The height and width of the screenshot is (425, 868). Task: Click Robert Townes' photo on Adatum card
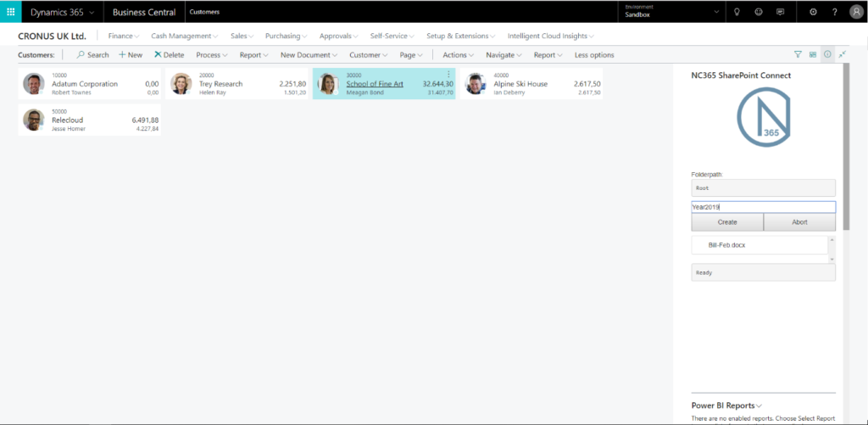34,84
